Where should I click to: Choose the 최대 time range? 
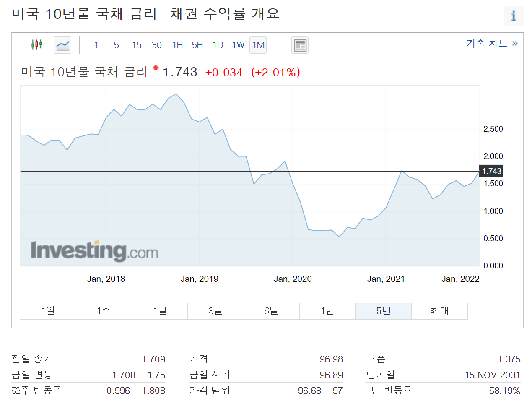point(439,311)
